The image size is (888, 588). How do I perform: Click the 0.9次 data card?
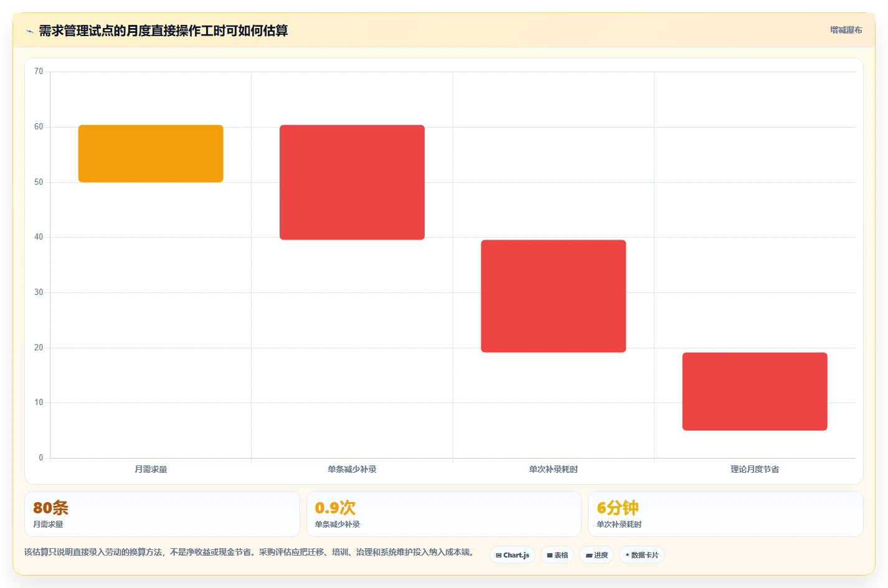[x=444, y=514]
